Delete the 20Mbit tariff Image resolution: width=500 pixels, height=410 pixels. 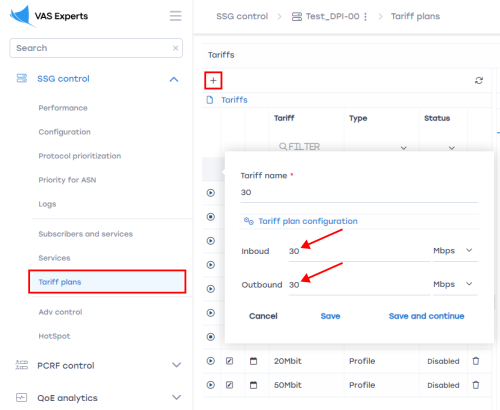[476, 361]
